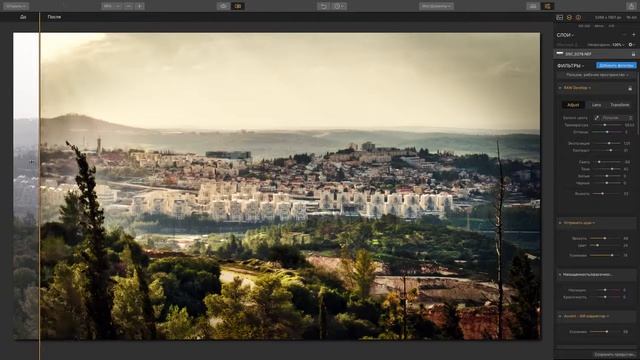Screen dimensions: 640x360
Task: Toggle the quick preview eye icon
Action: [223, 6]
